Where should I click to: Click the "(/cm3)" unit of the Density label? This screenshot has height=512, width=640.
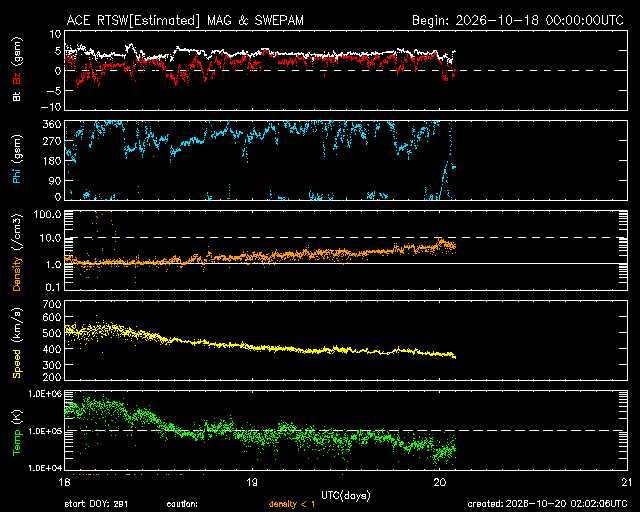click(x=17, y=232)
